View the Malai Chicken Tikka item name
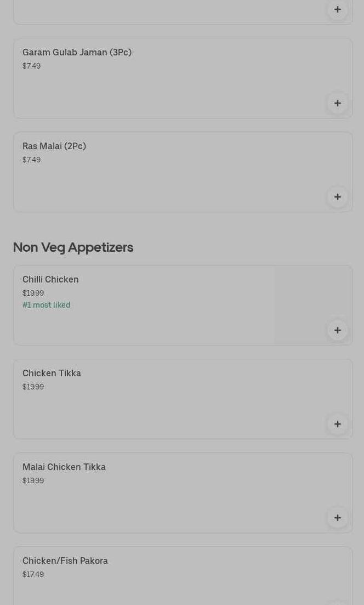 click(64, 467)
